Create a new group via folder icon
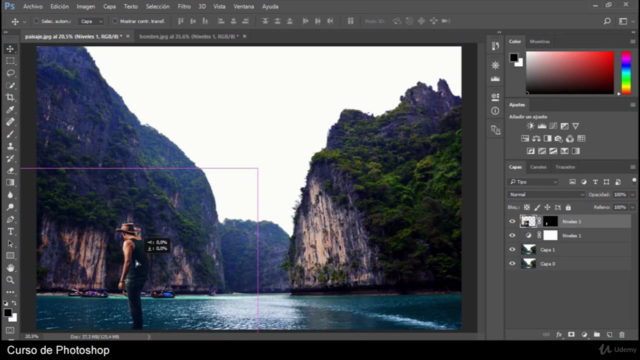 [x=597, y=335]
